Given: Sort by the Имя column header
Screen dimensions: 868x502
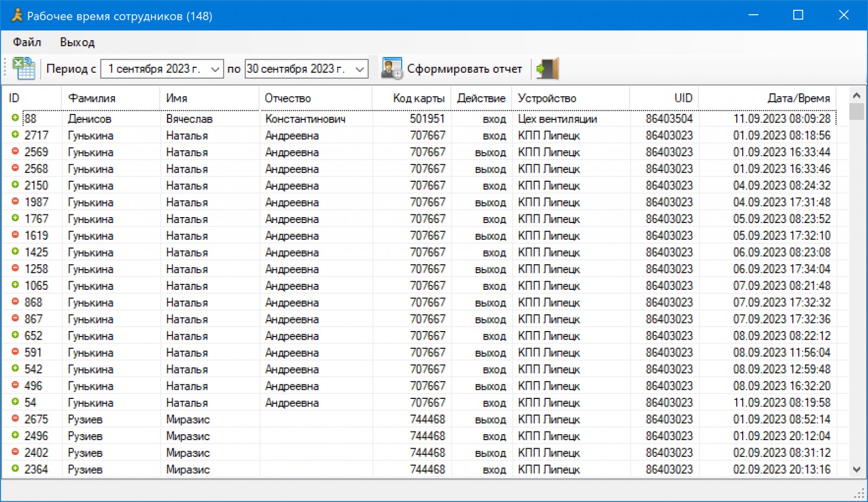Looking at the screenshot, I should 210,98.
